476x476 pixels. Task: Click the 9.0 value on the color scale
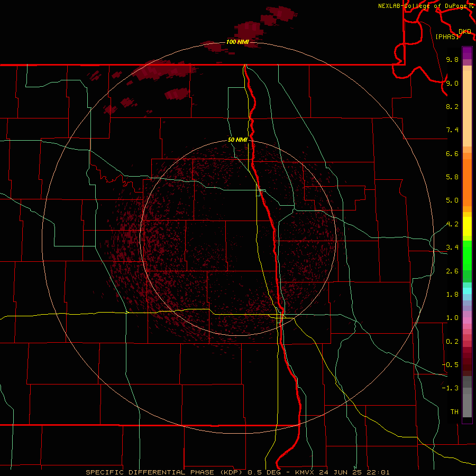[452, 83]
